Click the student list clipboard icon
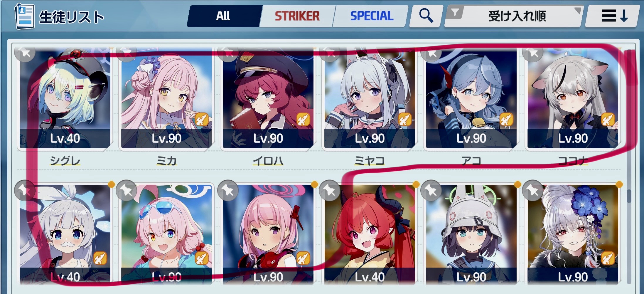The image size is (644, 294). tap(25, 16)
